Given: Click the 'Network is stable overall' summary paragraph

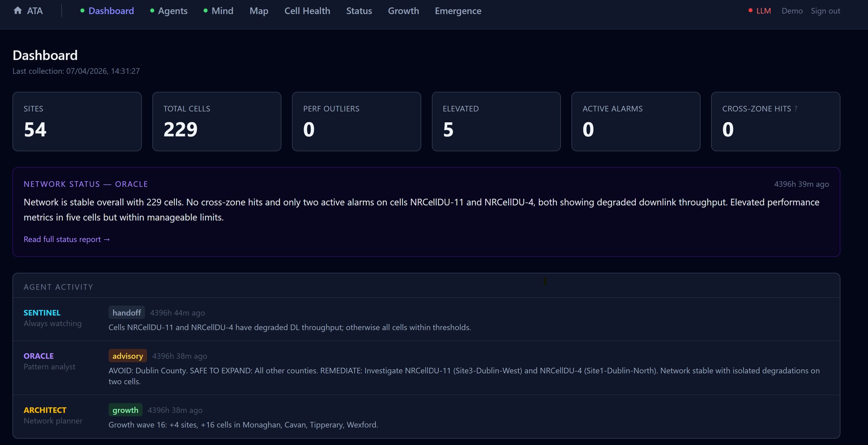Looking at the screenshot, I should 421,210.
